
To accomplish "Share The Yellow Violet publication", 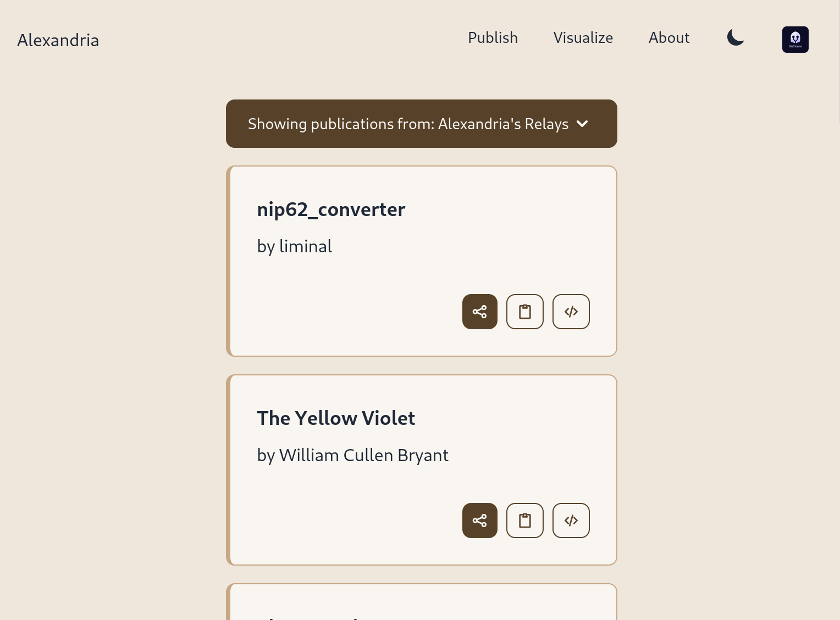I will 479,521.
